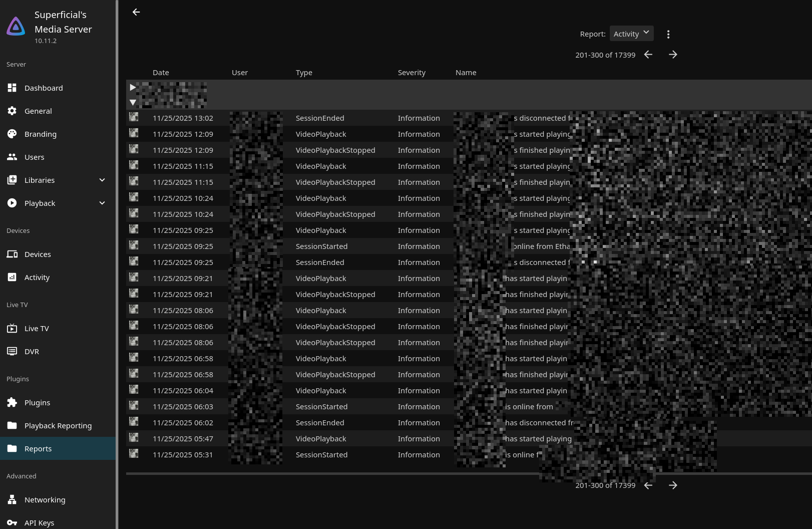Open the three-dot report options menu
Image resolution: width=812 pixels, height=529 pixels.
point(668,34)
